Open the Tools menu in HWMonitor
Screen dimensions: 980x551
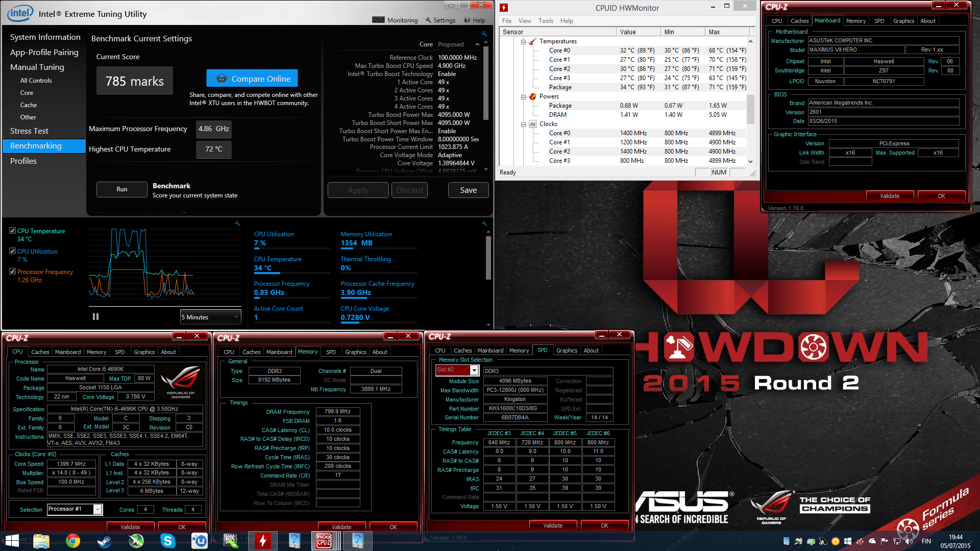pyautogui.click(x=546, y=21)
